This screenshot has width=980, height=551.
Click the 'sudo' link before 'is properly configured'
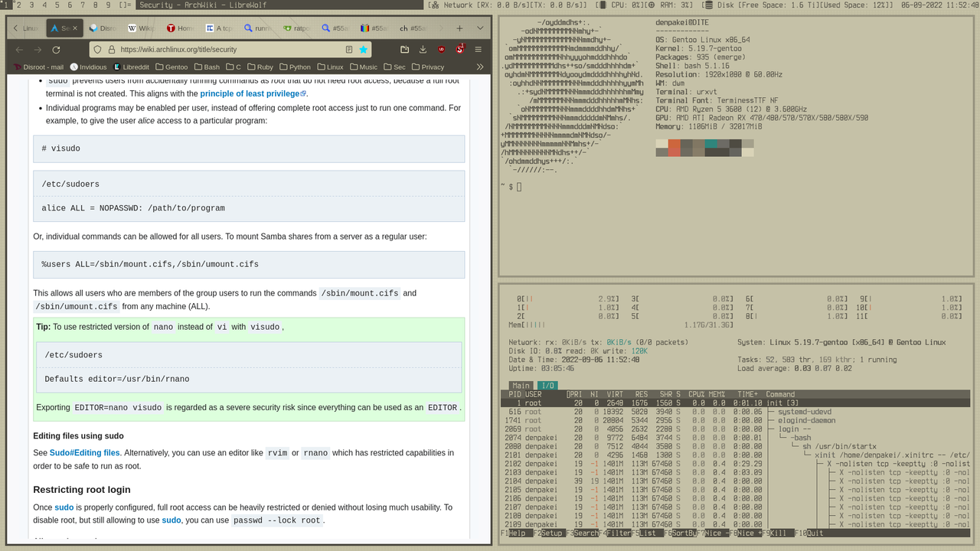point(64,507)
